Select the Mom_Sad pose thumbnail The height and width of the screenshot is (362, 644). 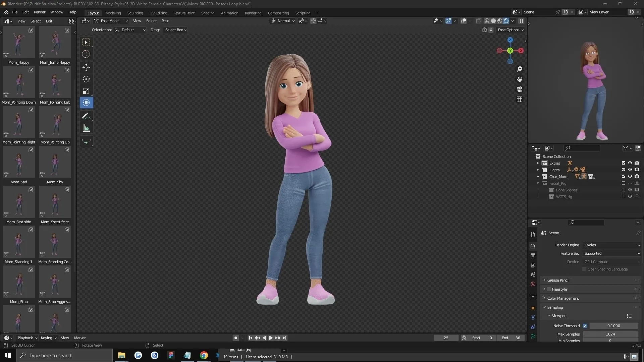point(19,162)
